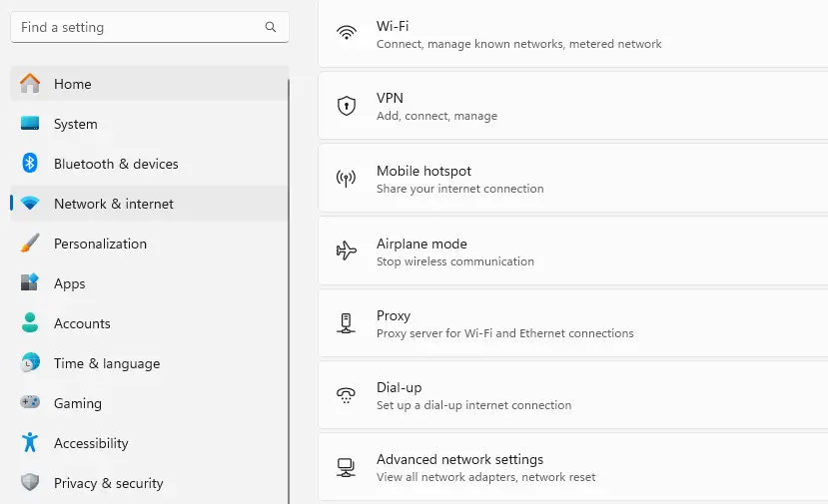The height and width of the screenshot is (504, 828).
Task: Click the VPN shield icon
Action: coord(347,106)
